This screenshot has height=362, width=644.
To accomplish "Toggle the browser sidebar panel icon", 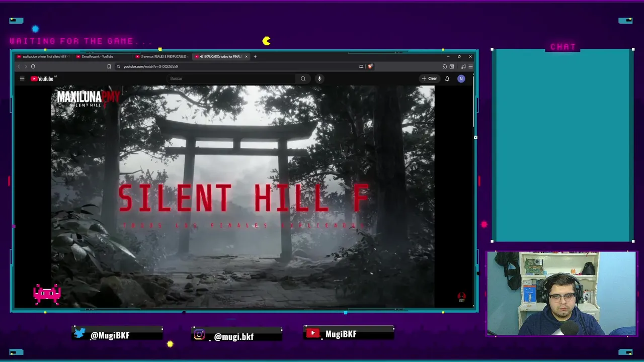I will tap(452, 66).
